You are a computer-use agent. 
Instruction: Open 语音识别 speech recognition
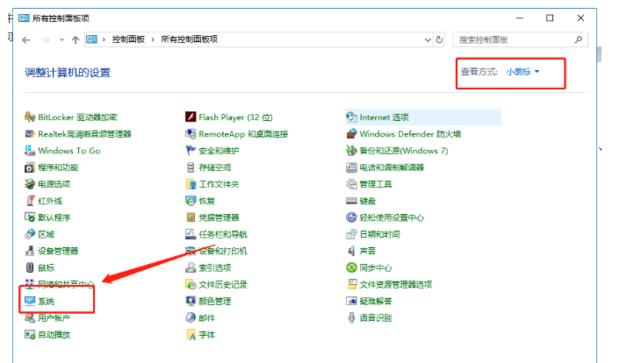pyautogui.click(x=369, y=318)
